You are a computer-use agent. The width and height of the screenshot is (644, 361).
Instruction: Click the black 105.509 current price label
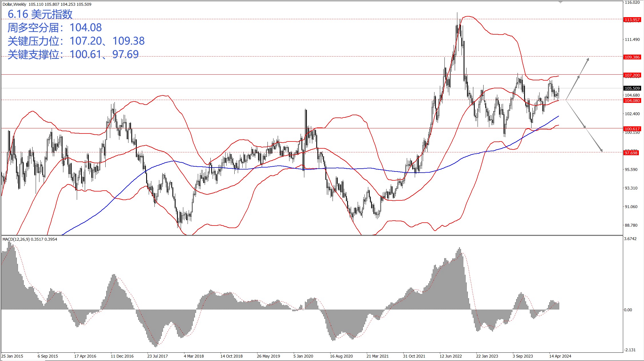(632, 88)
